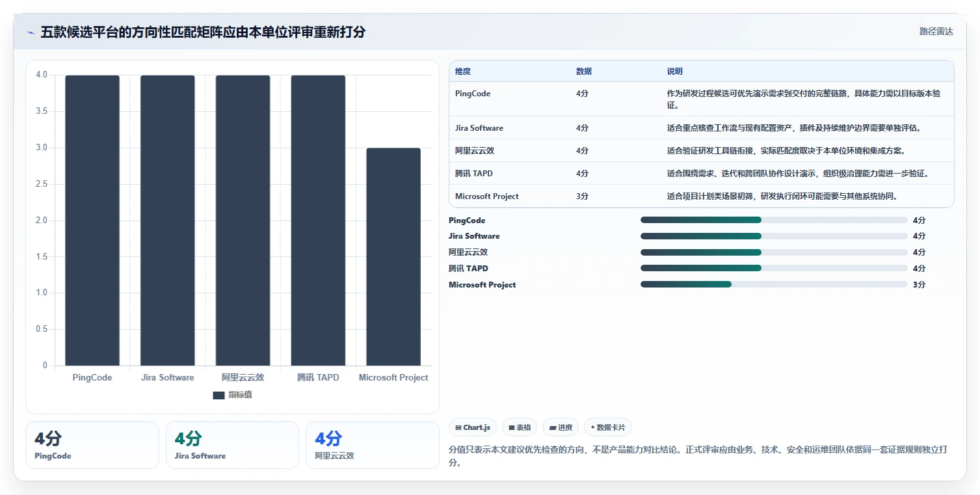Click the 3分 cell in the Microsoft Project row
Screen dimensions: 980x495
(582, 196)
